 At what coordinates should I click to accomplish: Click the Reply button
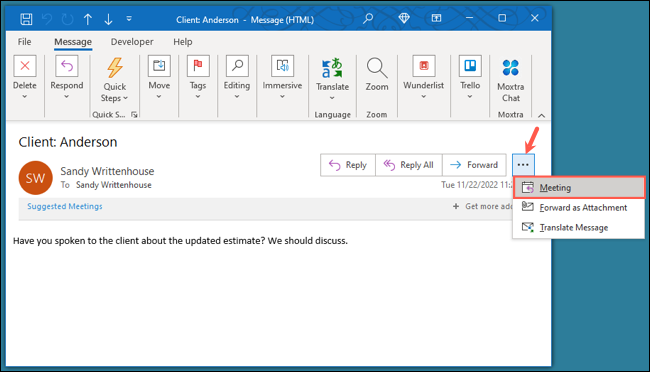(348, 165)
